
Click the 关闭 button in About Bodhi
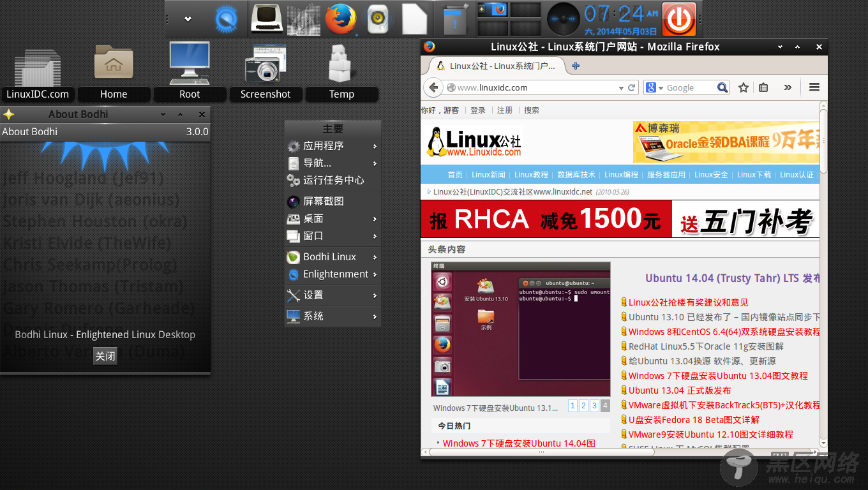105,356
